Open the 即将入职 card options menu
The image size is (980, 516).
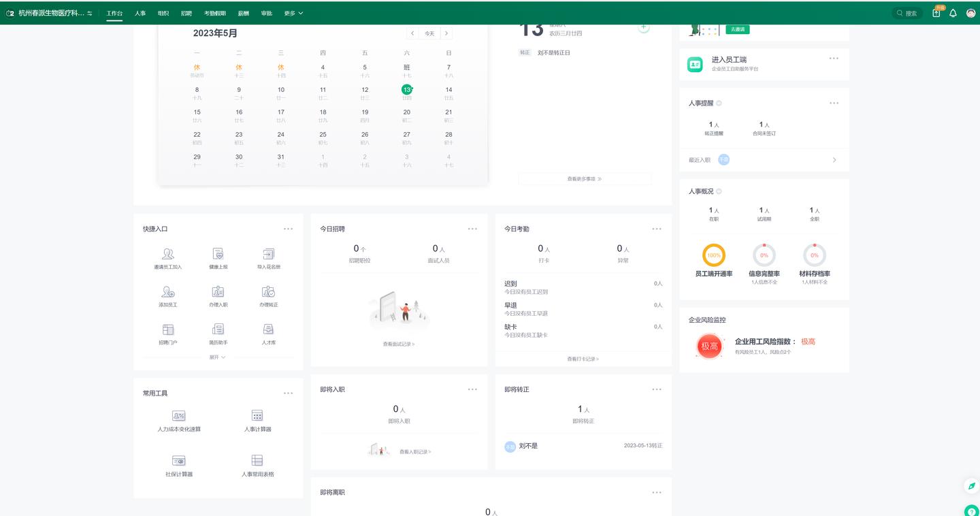click(x=472, y=389)
